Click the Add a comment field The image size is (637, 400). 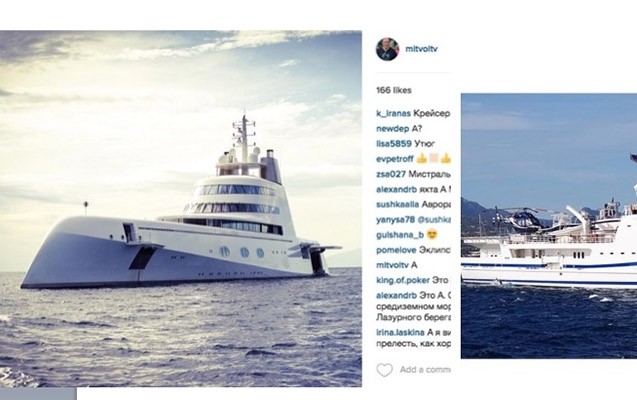click(x=424, y=370)
